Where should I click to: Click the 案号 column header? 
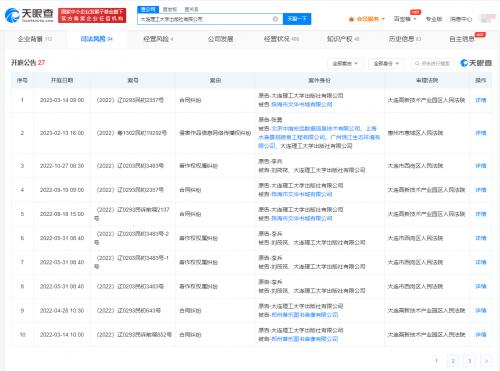click(x=133, y=80)
